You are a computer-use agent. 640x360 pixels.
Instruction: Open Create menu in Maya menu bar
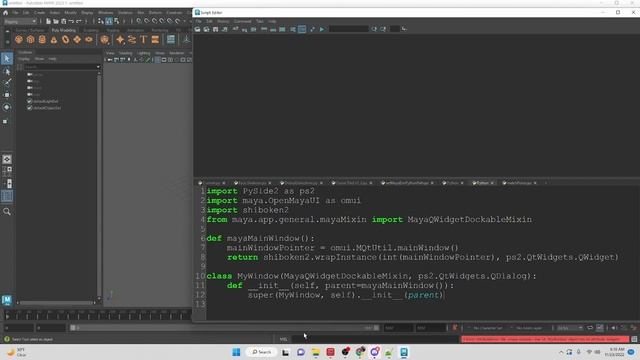[39, 13]
